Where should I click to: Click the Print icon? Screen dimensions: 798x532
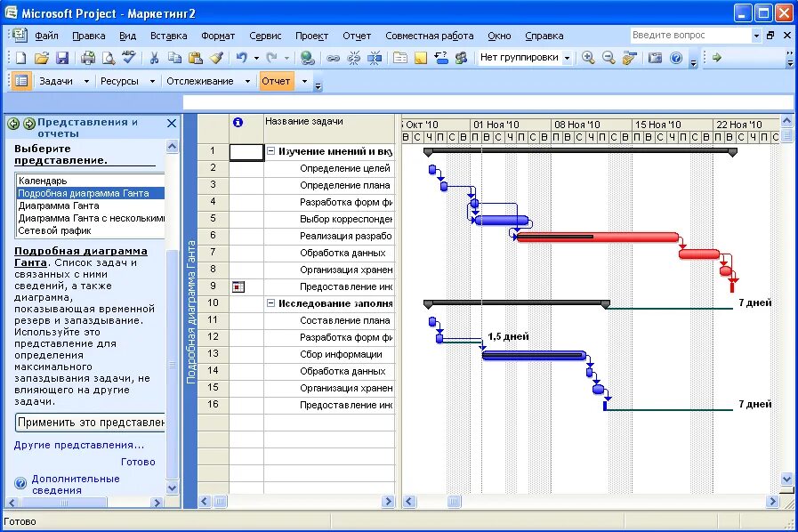point(88,58)
